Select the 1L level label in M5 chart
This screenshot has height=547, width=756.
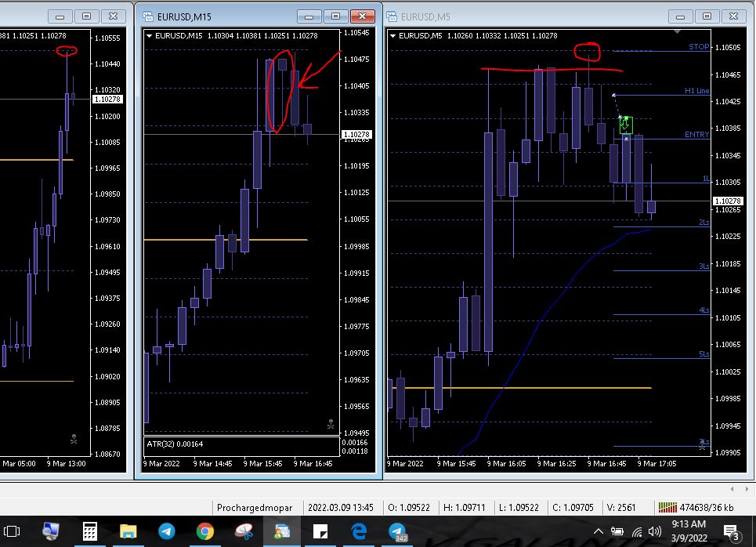click(x=706, y=179)
